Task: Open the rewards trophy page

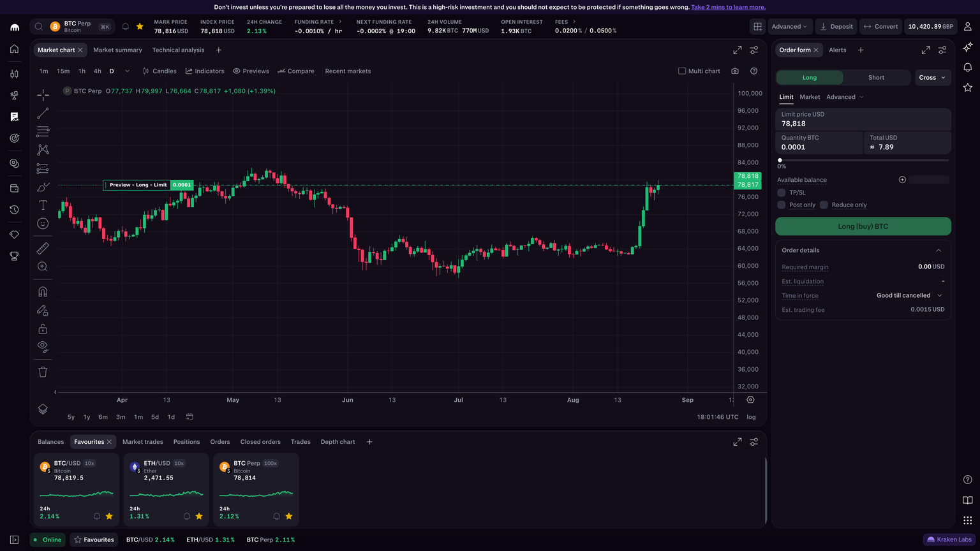Action: click(14, 256)
